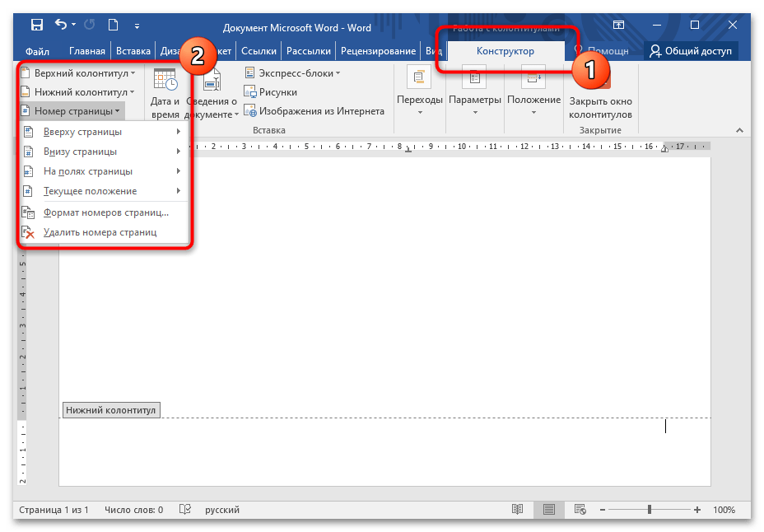
Task: Switch to Web Layout view icon
Action: pos(580,510)
